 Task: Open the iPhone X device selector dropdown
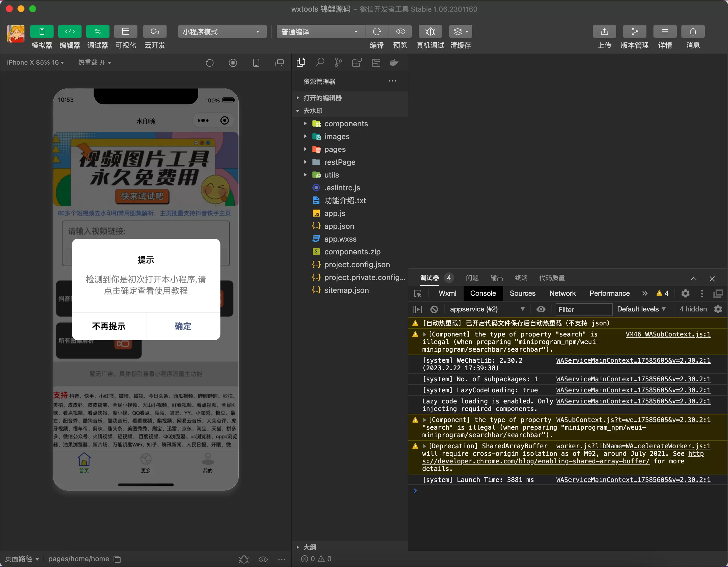click(x=35, y=63)
